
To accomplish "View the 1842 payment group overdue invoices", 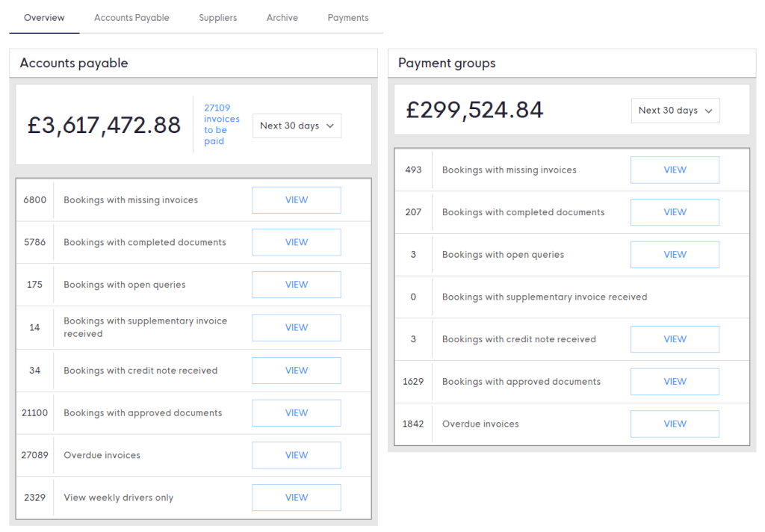I will tap(675, 424).
